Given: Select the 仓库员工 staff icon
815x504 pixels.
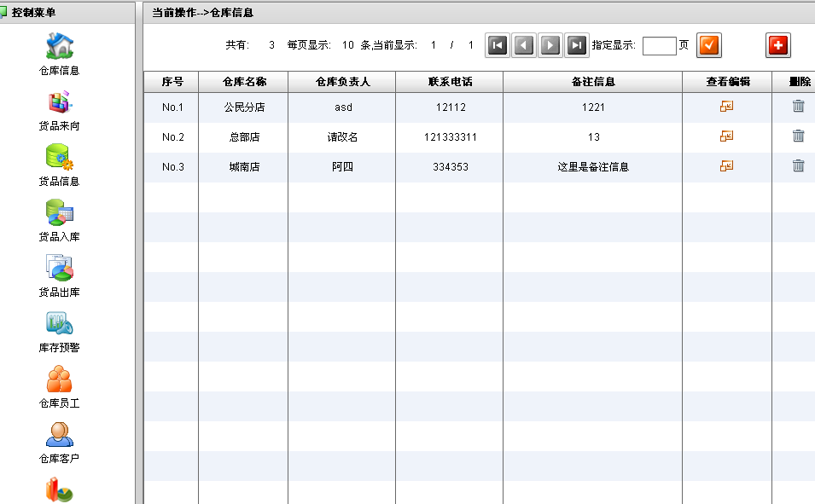Looking at the screenshot, I should pyautogui.click(x=59, y=379).
